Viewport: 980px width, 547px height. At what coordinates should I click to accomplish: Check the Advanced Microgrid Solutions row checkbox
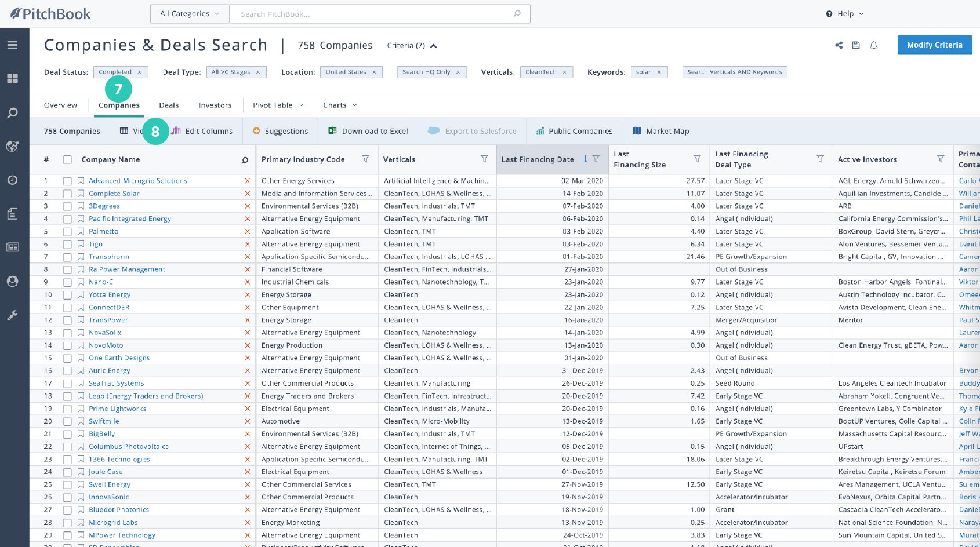click(67, 181)
